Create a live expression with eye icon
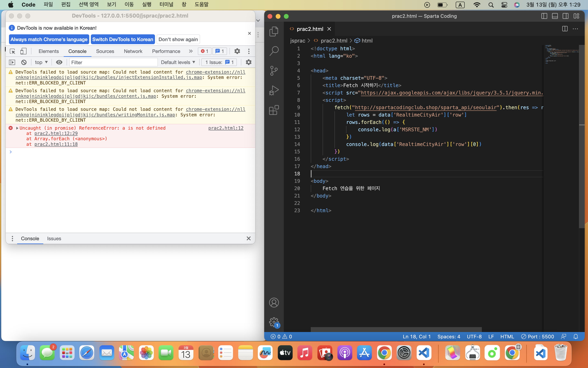This screenshot has height=368, width=588. (59, 62)
